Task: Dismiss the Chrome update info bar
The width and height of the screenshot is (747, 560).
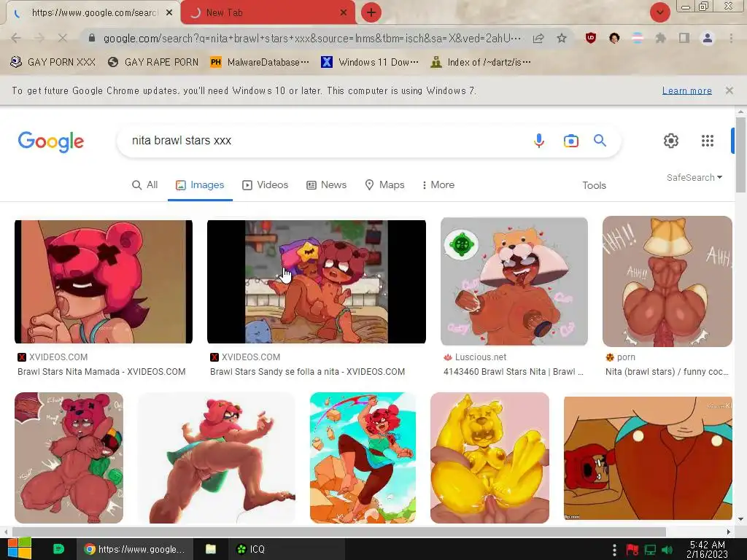Action: coord(729,90)
